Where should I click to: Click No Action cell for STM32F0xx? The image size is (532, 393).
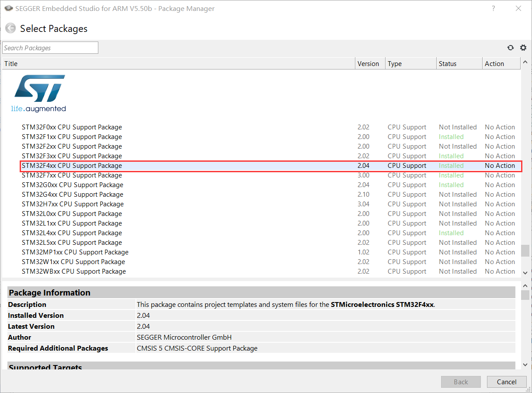coord(500,127)
